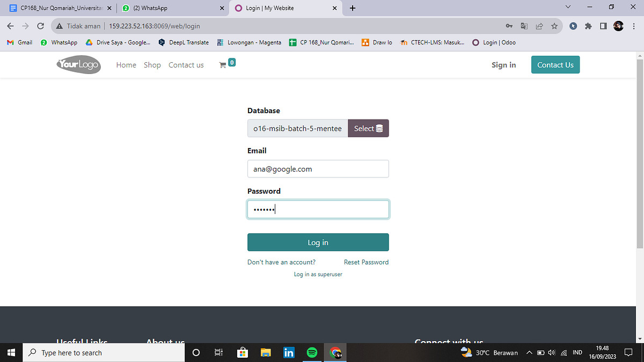
Task: Open the Shop menu item
Action: click(152, 64)
